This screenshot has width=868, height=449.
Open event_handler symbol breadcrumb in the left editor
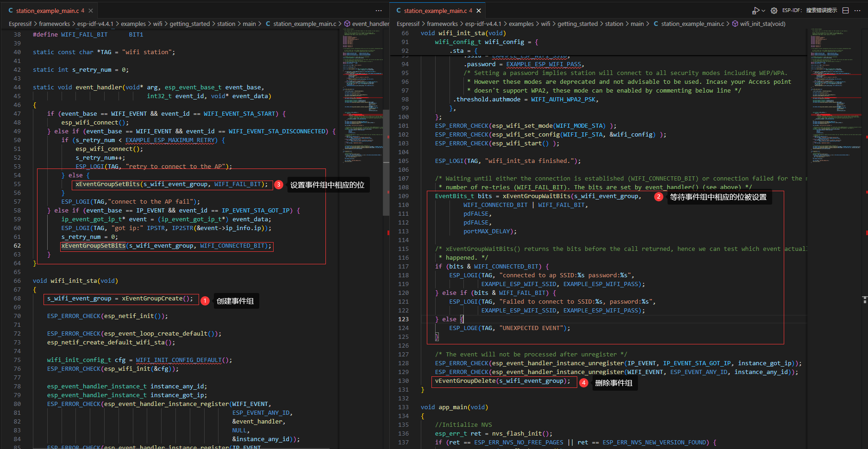370,24
